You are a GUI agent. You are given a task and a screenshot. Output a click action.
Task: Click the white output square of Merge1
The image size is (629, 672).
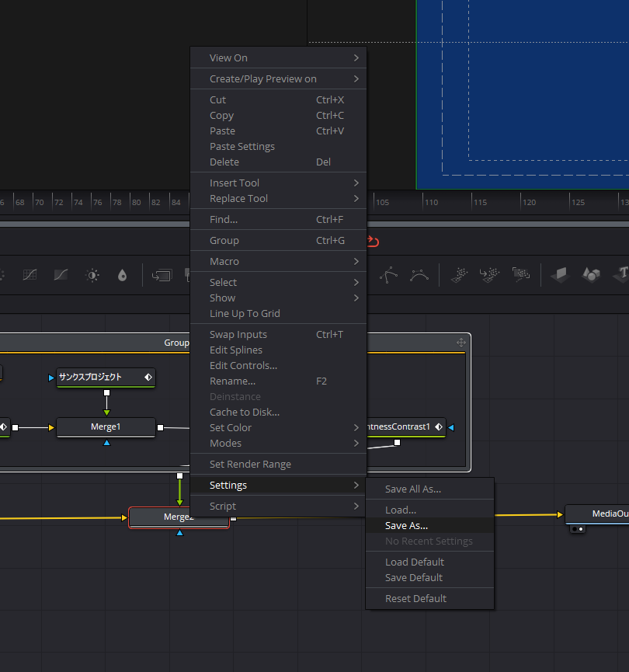160,427
